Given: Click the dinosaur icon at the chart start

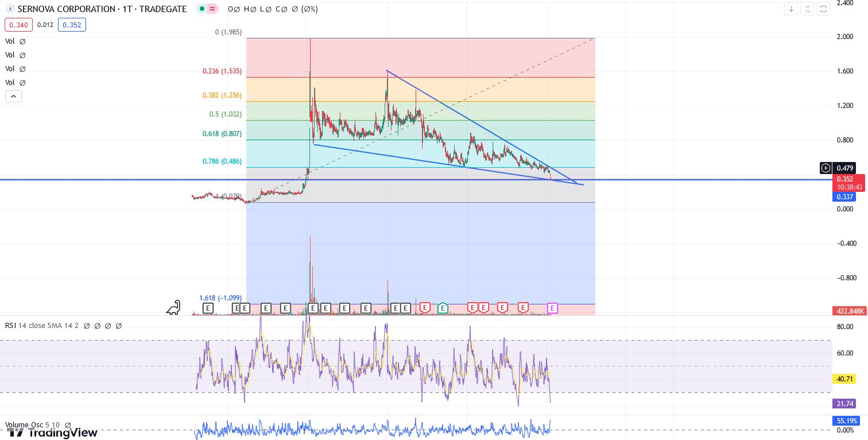Looking at the screenshot, I should coord(174,307).
